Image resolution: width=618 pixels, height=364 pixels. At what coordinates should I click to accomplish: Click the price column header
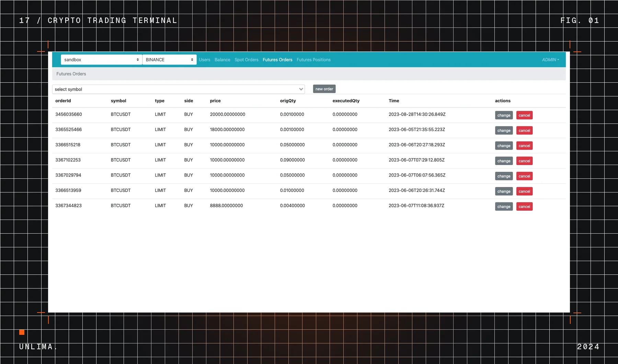point(215,101)
